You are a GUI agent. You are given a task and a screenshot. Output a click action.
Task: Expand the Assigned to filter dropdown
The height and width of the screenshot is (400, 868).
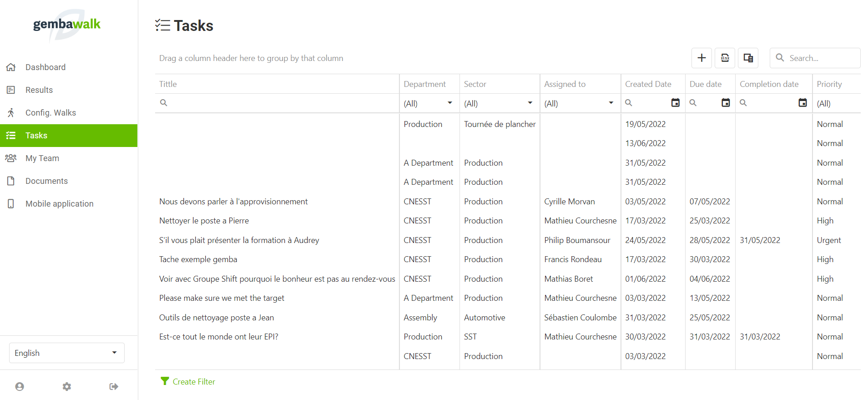click(x=611, y=103)
